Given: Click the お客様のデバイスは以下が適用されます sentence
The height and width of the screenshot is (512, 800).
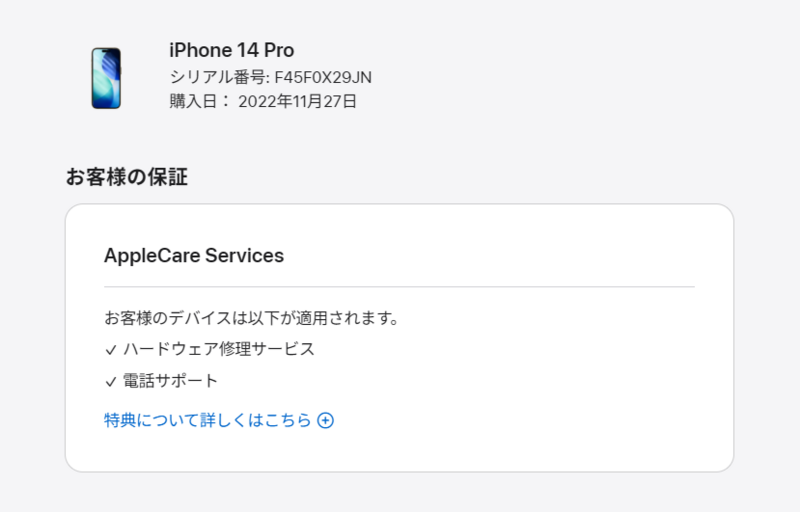Looking at the screenshot, I should click(252, 318).
